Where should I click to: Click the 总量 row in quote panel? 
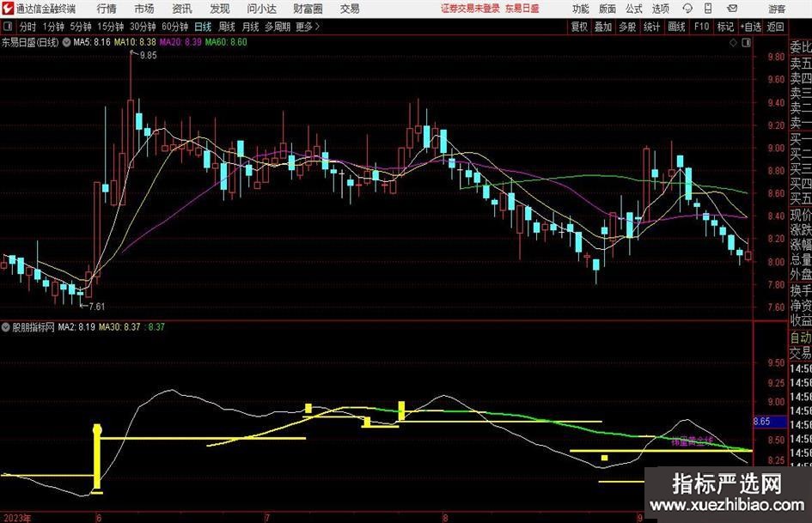coord(801,260)
